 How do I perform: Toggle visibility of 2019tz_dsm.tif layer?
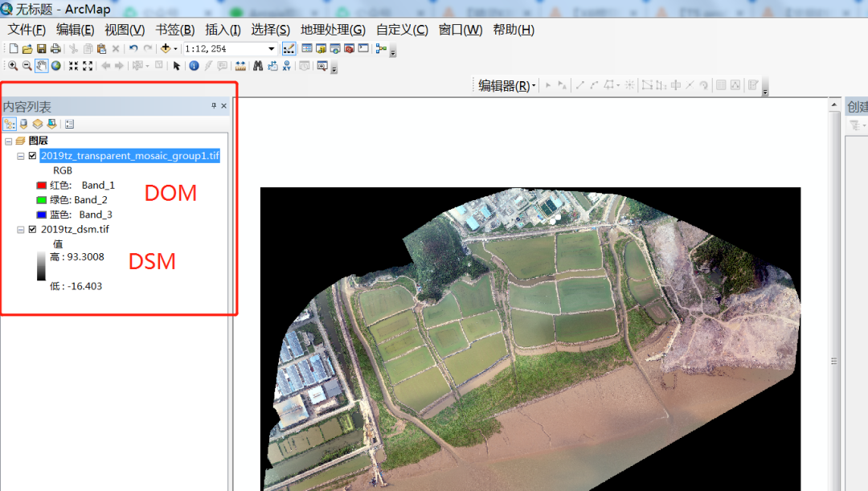click(x=32, y=229)
